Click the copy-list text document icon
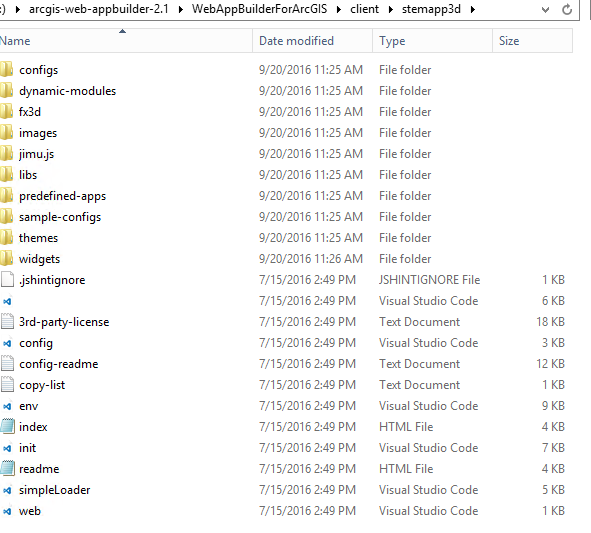 [x=7, y=385]
